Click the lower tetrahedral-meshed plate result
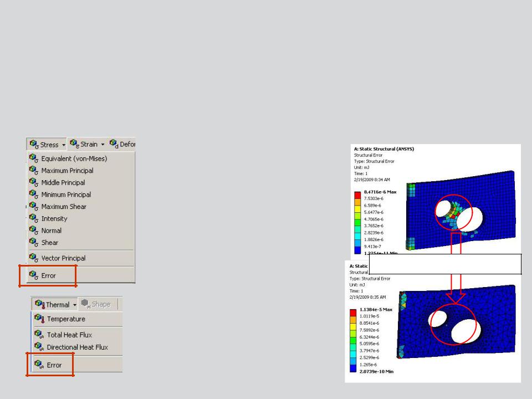 click(456, 321)
